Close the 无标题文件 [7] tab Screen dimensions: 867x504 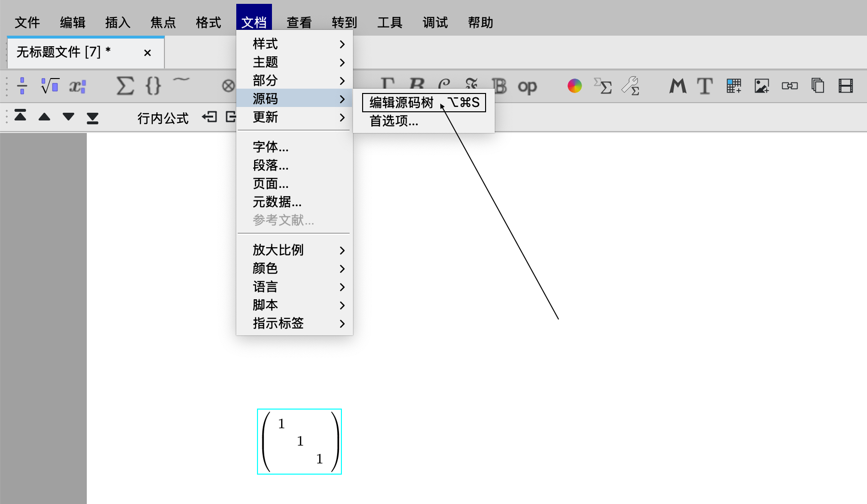pos(148,53)
